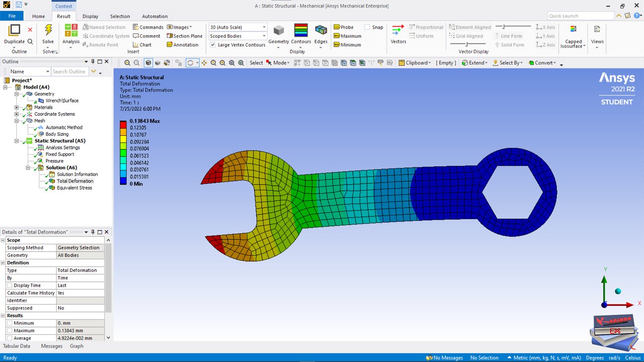Switch to the Selection ribbon tab
644x362 pixels.
[120, 16]
